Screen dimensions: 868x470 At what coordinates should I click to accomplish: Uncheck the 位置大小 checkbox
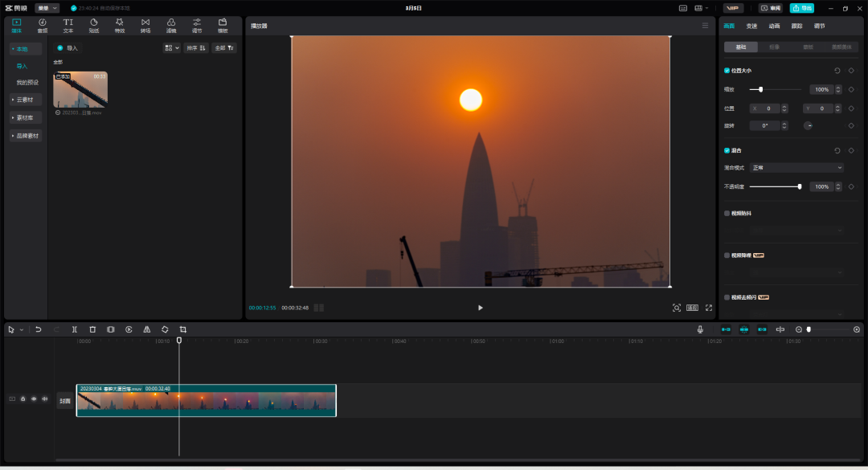(727, 71)
